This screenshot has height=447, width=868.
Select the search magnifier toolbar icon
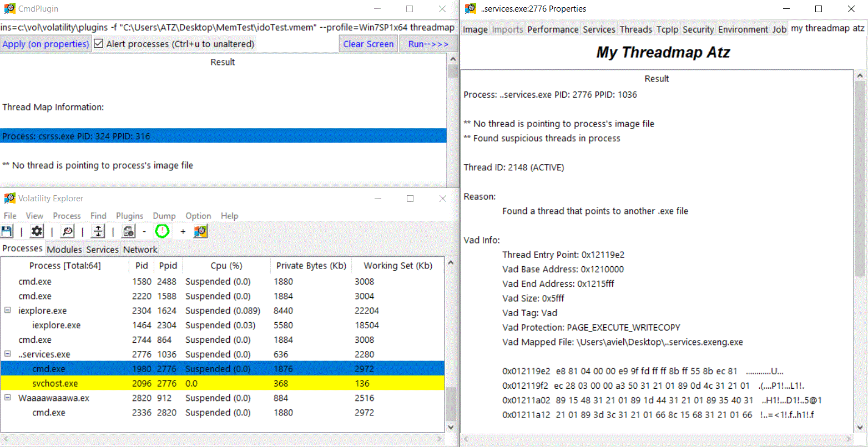(67, 231)
